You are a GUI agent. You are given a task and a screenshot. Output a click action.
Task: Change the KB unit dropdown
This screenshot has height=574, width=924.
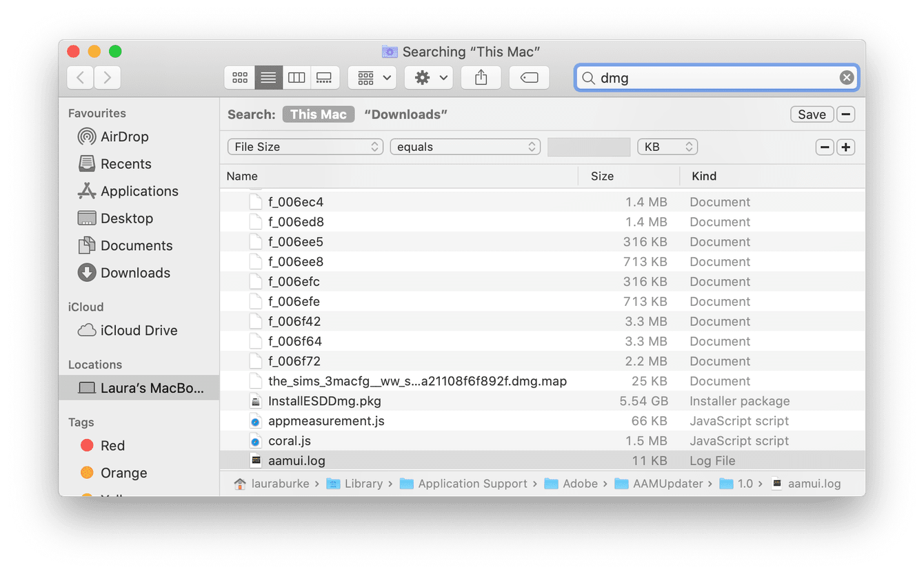[x=667, y=146]
